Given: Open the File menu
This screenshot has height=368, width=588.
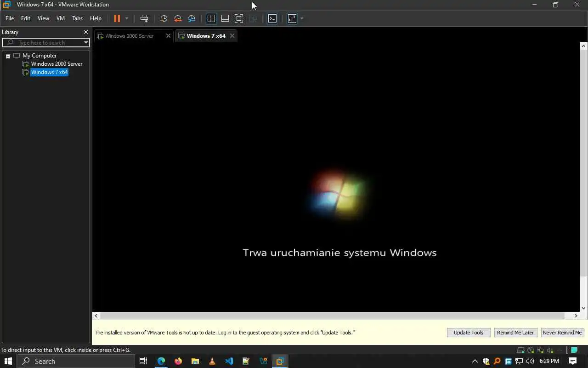Looking at the screenshot, I should coord(10,18).
